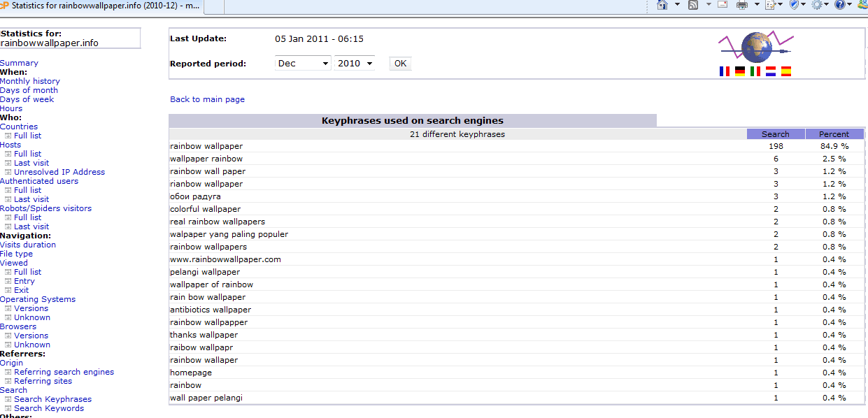
Task: Click the keyphrase 'wall paper pelangi'
Action: pyautogui.click(x=206, y=398)
